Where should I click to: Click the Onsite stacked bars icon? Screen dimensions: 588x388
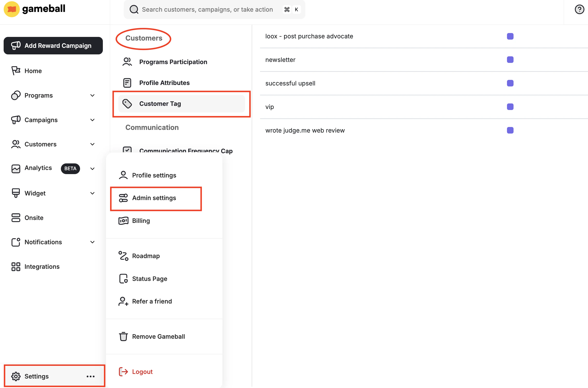pyautogui.click(x=16, y=218)
